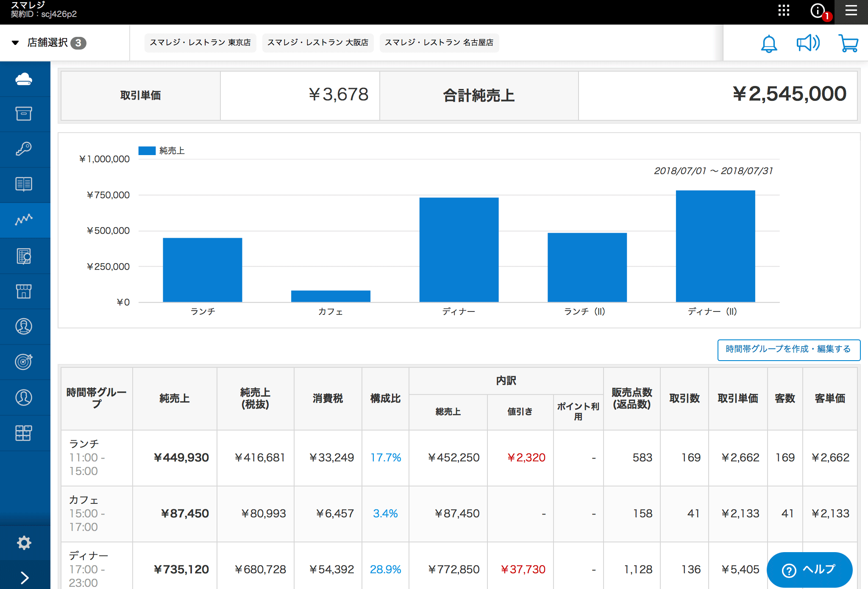Click the ディナー bar in chart
This screenshot has width=868, height=589.
coord(459,250)
